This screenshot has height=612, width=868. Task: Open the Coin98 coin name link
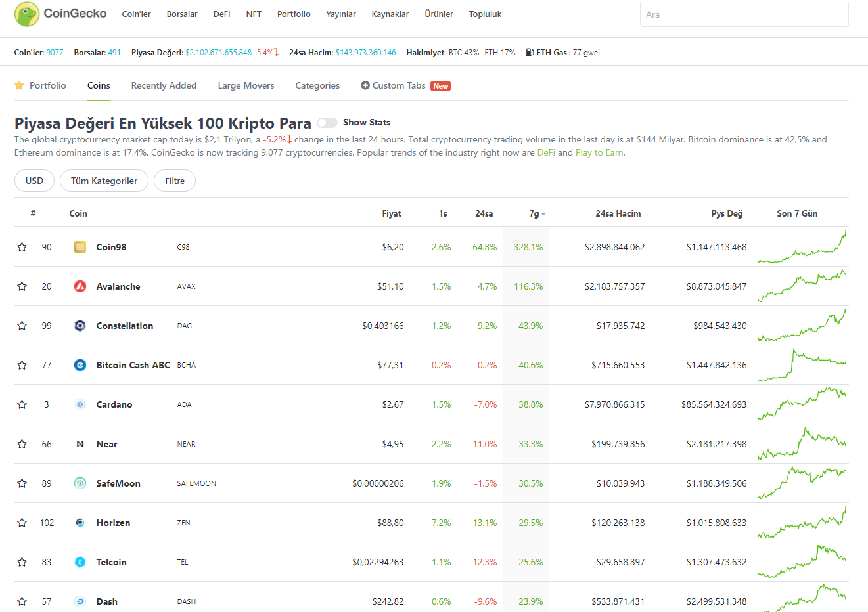(x=111, y=247)
